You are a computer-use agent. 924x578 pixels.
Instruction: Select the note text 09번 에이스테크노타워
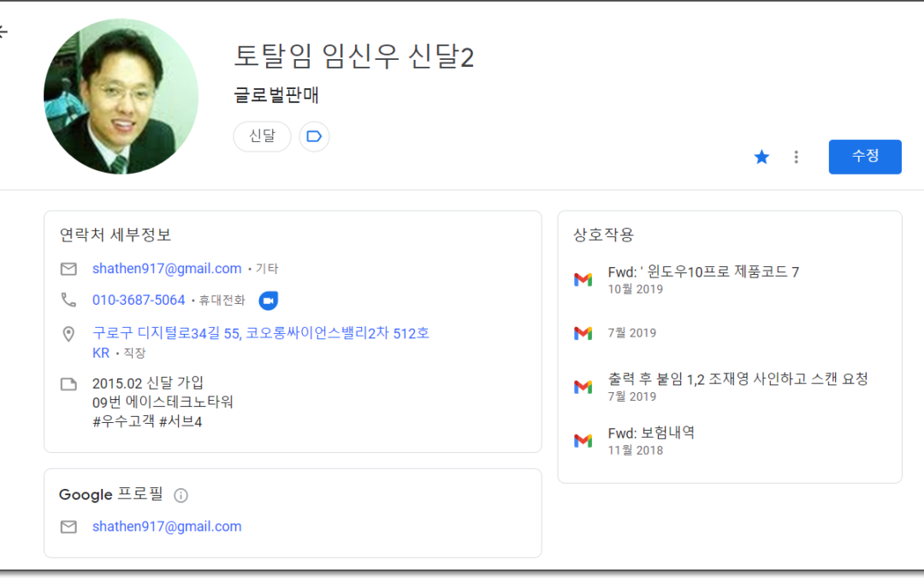click(163, 402)
